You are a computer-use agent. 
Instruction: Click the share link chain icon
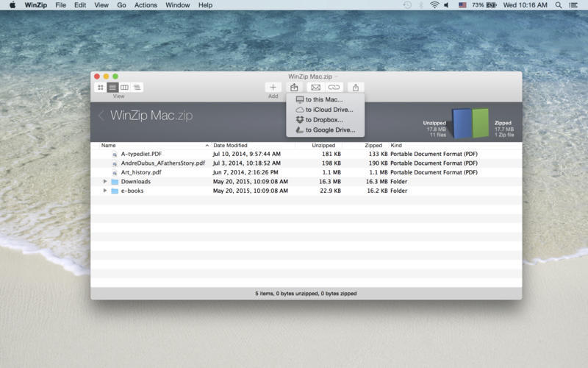pyautogui.click(x=334, y=87)
